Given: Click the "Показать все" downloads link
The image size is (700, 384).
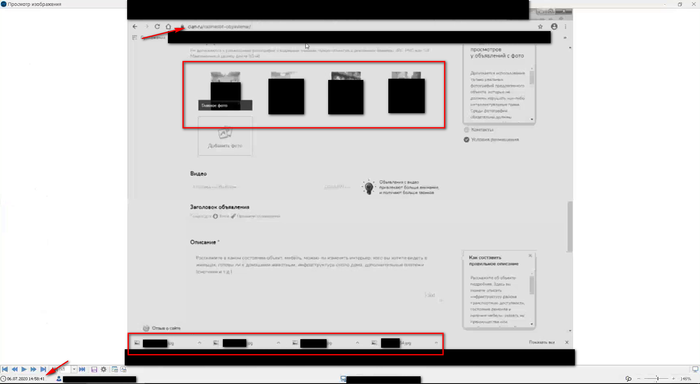Looking at the screenshot, I should [542, 342].
